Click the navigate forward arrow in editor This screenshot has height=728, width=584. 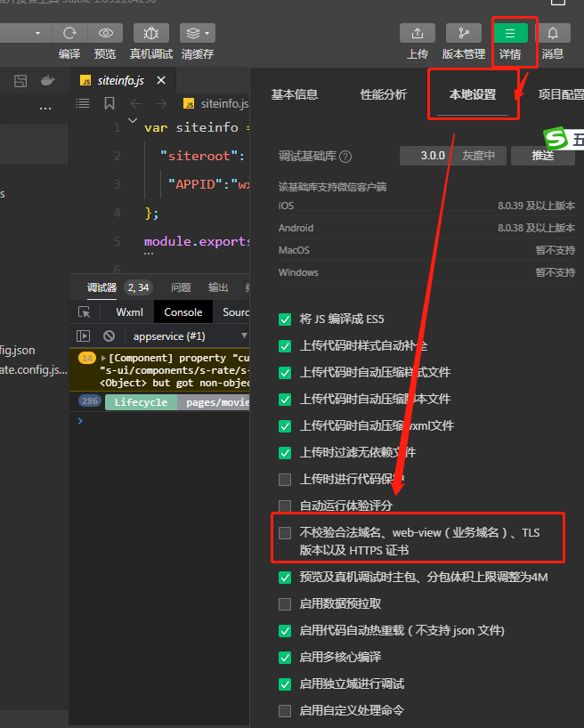tap(161, 103)
